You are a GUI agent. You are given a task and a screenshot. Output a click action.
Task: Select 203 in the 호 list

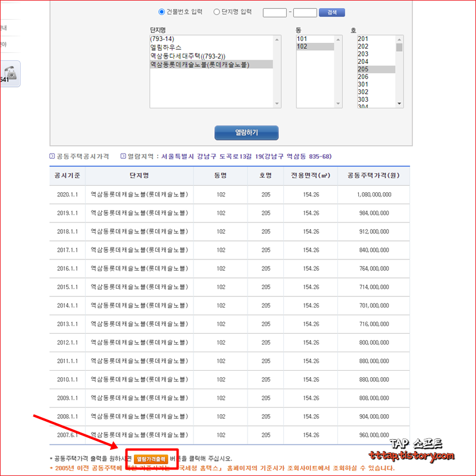click(x=376, y=54)
